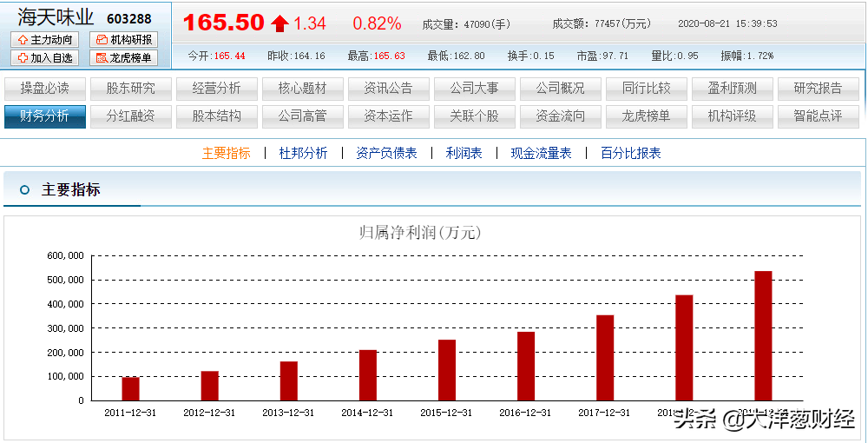868x443 pixels.
Task: Click the 主力动向 button
Action: point(45,40)
